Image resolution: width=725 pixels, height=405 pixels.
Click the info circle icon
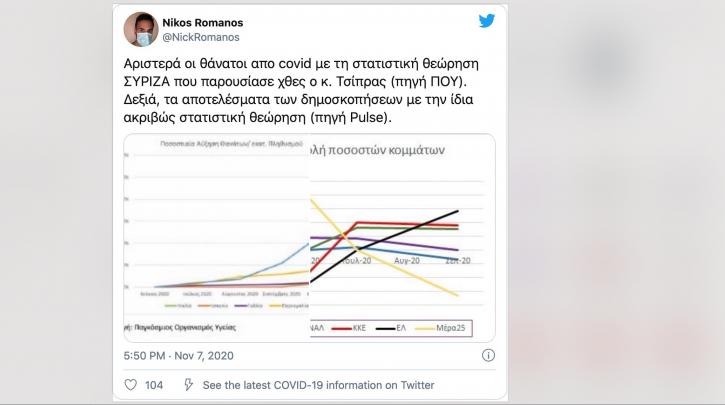[486, 355]
